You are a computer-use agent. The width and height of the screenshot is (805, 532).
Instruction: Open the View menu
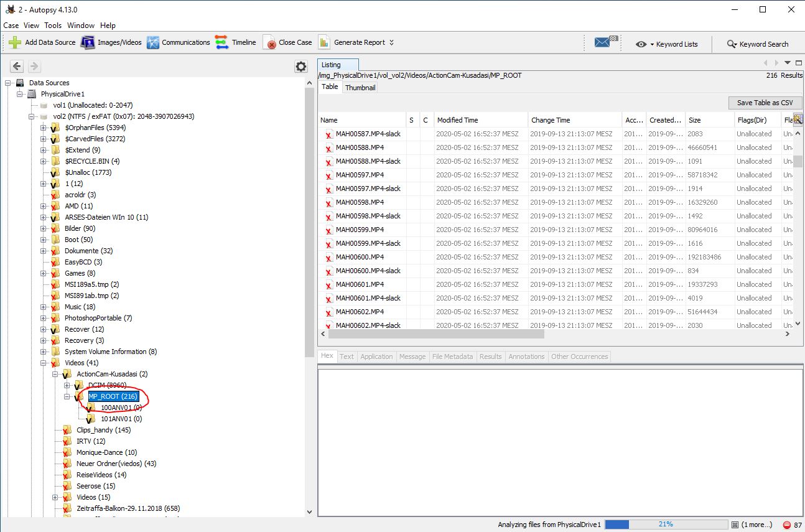click(31, 26)
